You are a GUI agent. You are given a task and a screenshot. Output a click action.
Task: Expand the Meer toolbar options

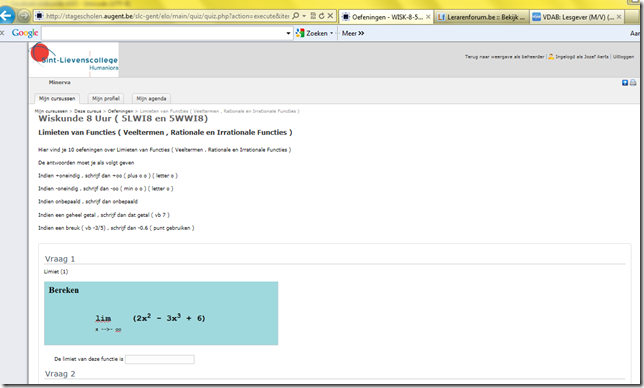click(x=353, y=33)
